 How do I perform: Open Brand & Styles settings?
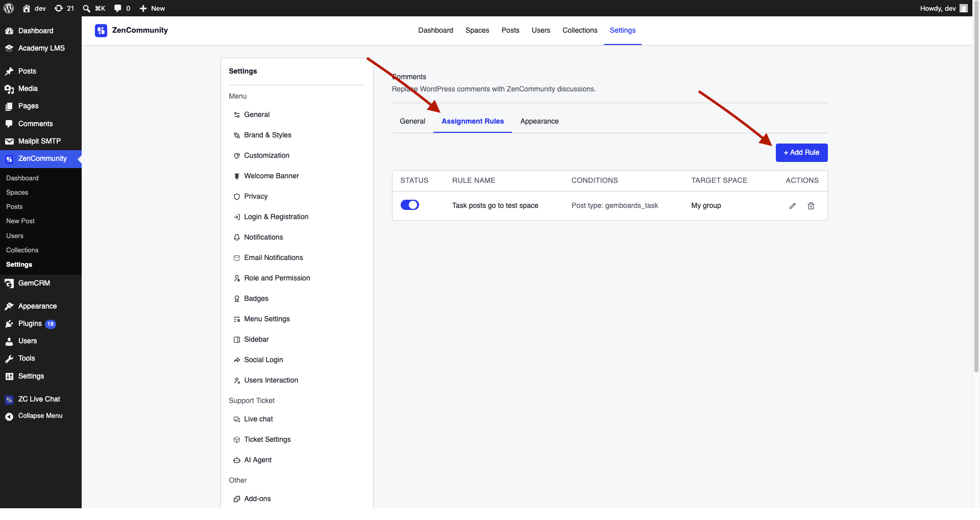(x=267, y=135)
